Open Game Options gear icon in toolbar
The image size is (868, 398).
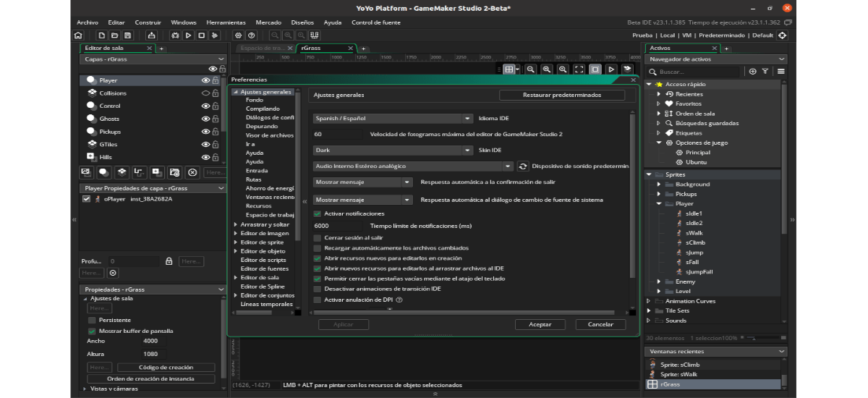click(238, 35)
